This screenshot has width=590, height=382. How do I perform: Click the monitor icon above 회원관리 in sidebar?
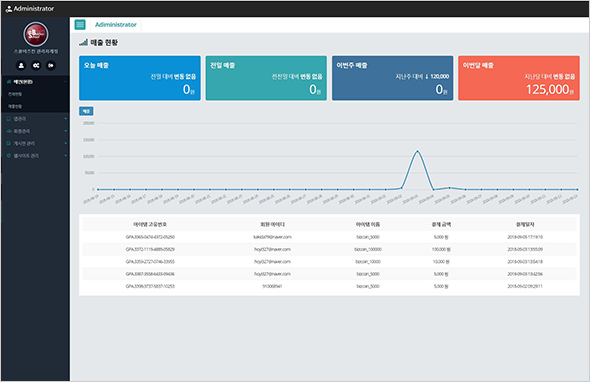pos(9,119)
